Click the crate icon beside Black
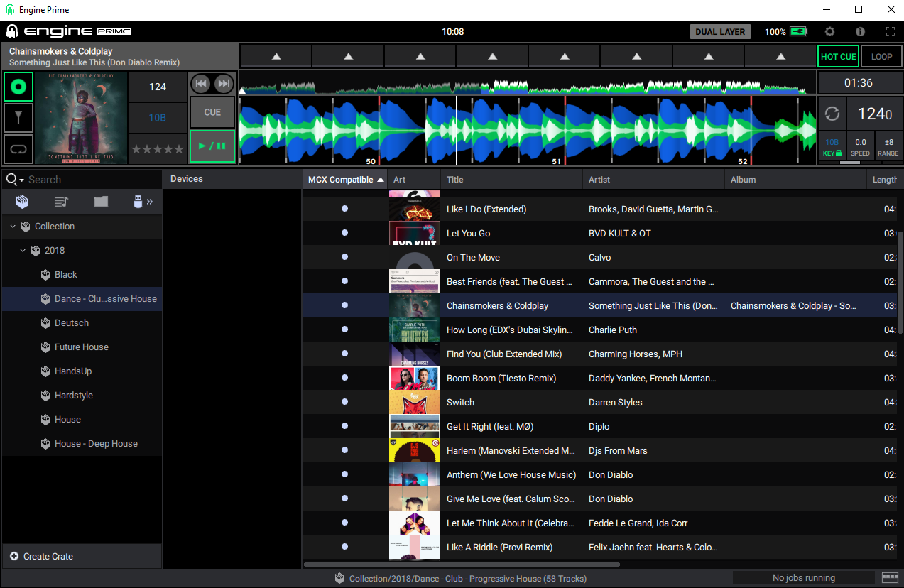 tap(45, 275)
